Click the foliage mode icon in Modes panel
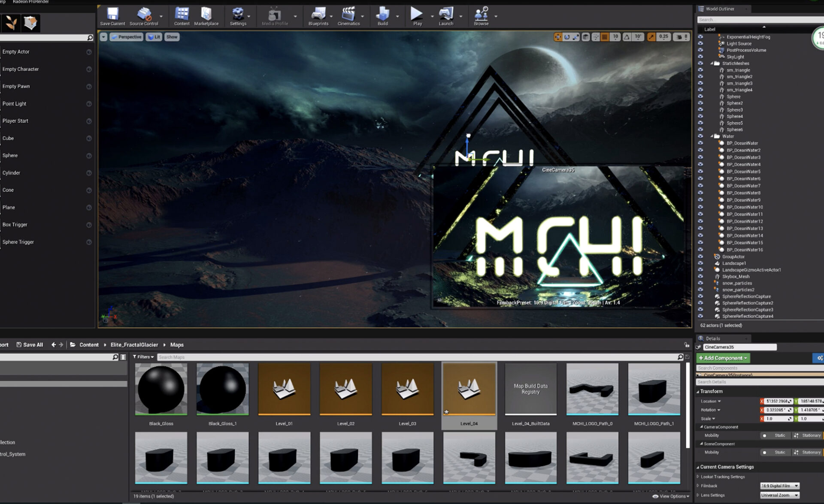824x504 pixels. (x=11, y=23)
